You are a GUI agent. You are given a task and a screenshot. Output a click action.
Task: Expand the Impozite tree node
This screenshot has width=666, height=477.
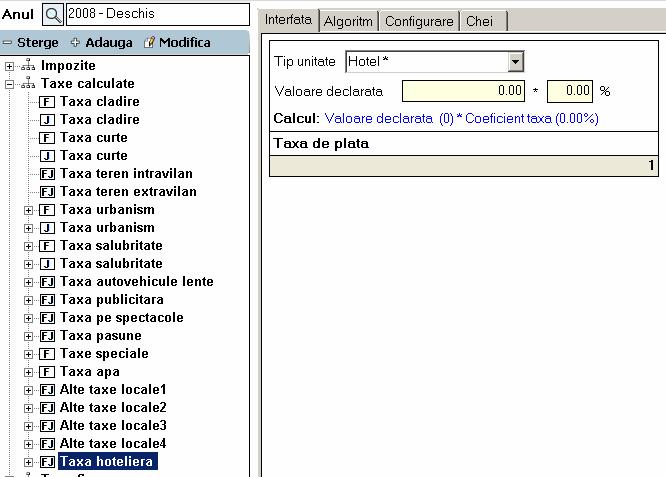[x=10, y=66]
